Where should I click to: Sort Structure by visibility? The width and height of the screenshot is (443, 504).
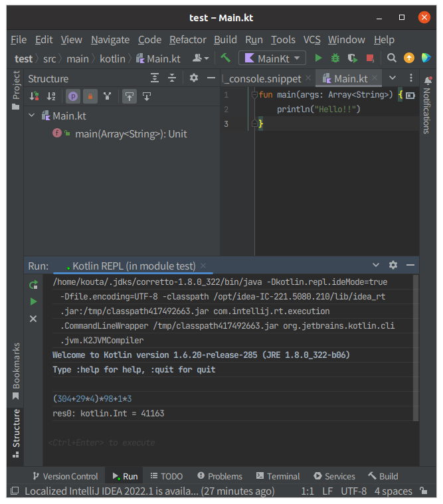35,96
